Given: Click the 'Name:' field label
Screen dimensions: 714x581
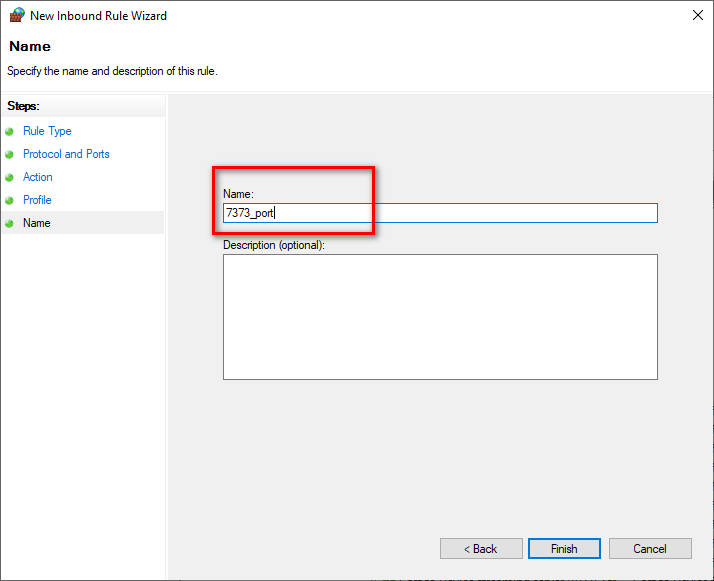Looking at the screenshot, I should 238,194.
